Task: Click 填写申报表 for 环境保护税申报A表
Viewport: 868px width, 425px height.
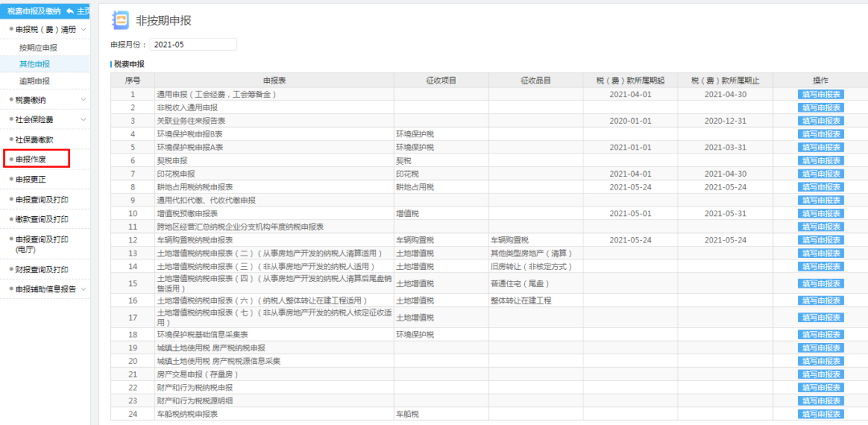Action: point(821,147)
